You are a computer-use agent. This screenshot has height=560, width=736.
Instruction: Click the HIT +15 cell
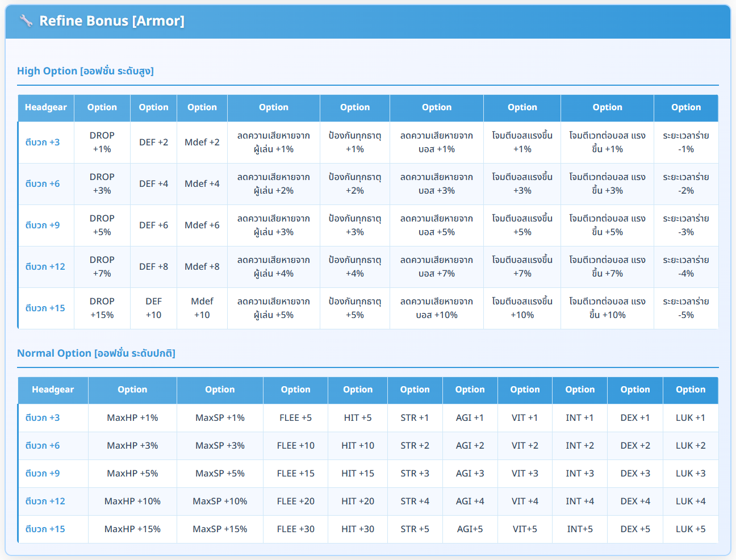click(358, 474)
